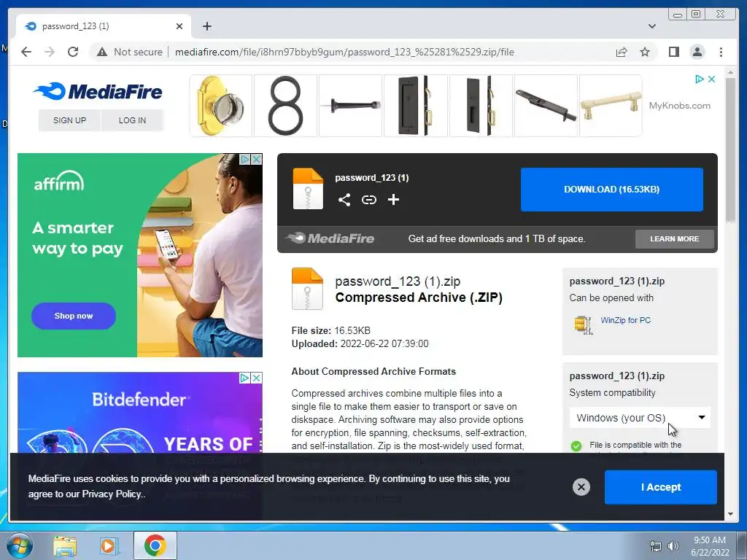Click the page vertical scrollbar thumb
This screenshot has width=747, height=560.
click(730, 150)
